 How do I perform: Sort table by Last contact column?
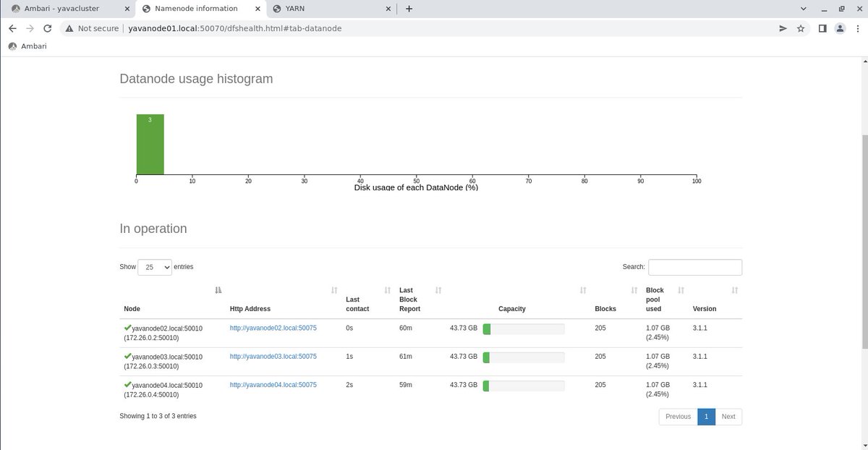pos(367,300)
